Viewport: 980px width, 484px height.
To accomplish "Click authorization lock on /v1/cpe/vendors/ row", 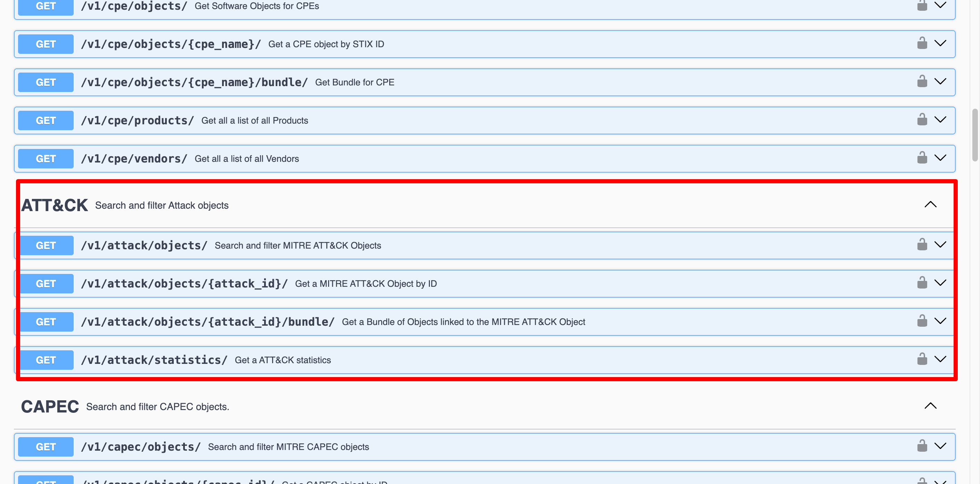I will [922, 158].
